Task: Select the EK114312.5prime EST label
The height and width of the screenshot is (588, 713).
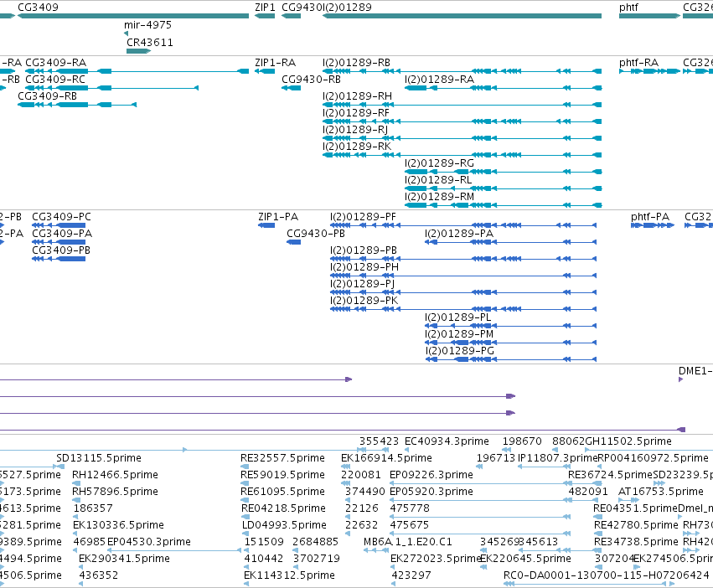Action: coord(289,575)
